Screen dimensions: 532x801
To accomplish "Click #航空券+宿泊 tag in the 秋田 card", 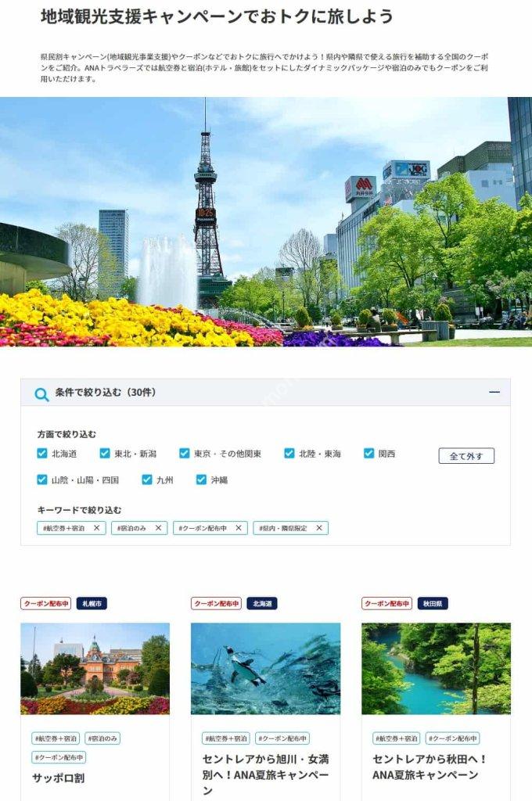I will (x=397, y=738).
